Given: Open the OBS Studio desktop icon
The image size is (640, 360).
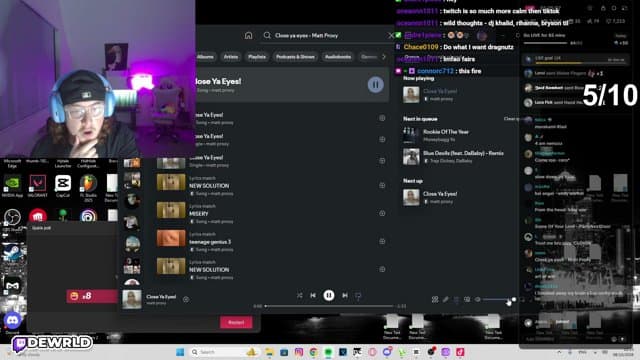Looking at the screenshot, I should coord(12,219).
